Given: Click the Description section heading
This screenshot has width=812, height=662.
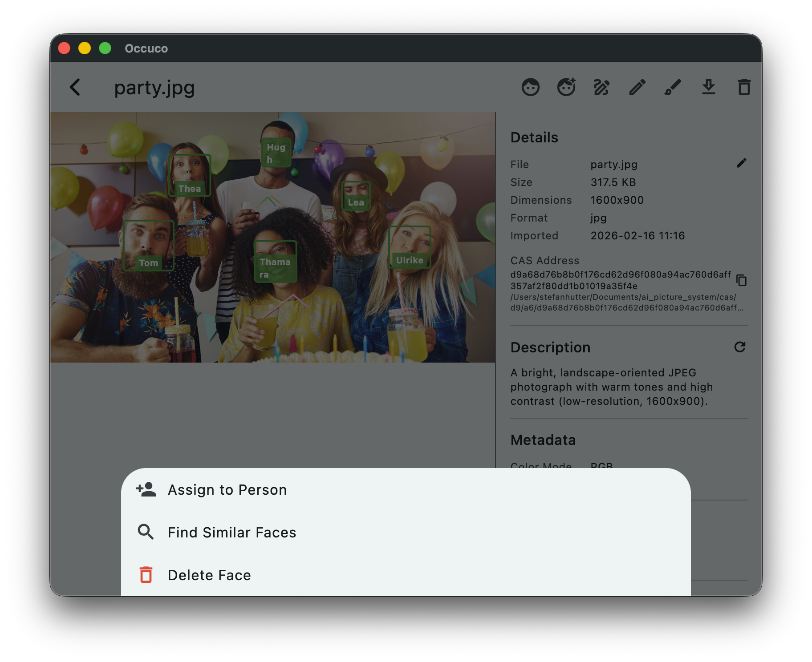Looking at the screenshot, I should [550, 347].
